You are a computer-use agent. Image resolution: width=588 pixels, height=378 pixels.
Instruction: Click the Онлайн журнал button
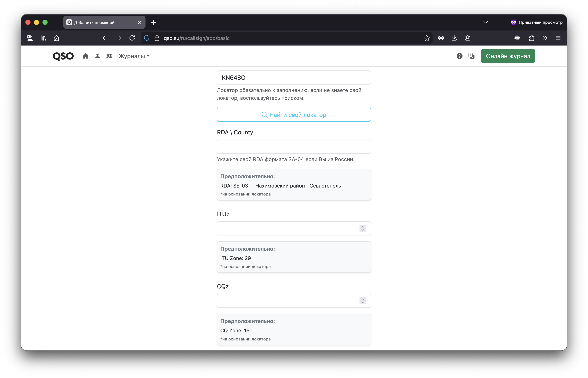tap(508, 56)
